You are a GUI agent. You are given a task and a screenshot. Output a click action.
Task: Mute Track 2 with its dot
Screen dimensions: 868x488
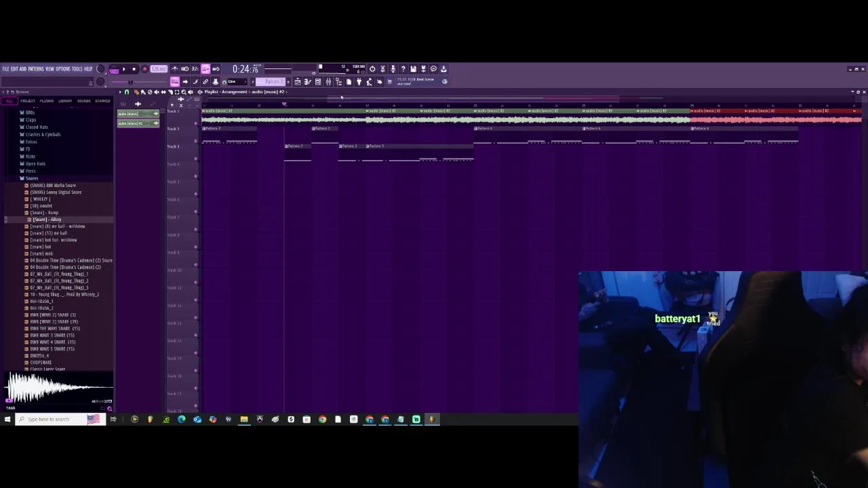195,141
